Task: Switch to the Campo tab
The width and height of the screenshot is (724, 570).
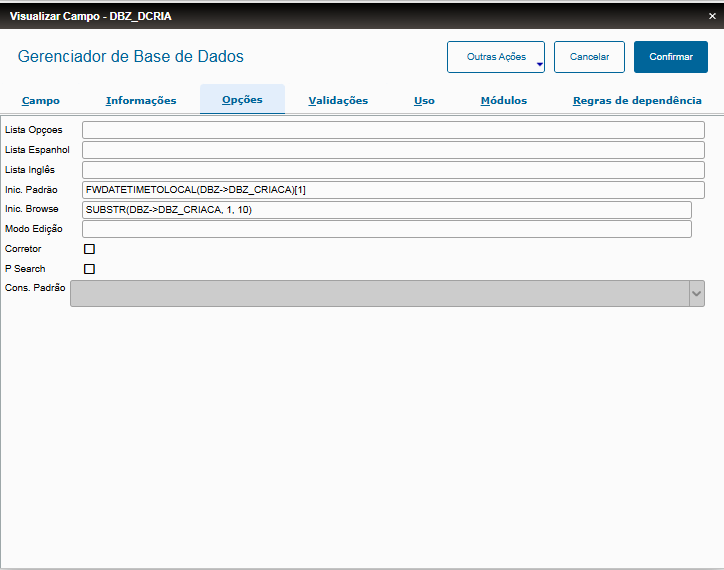Action: [x=41, y=100]
